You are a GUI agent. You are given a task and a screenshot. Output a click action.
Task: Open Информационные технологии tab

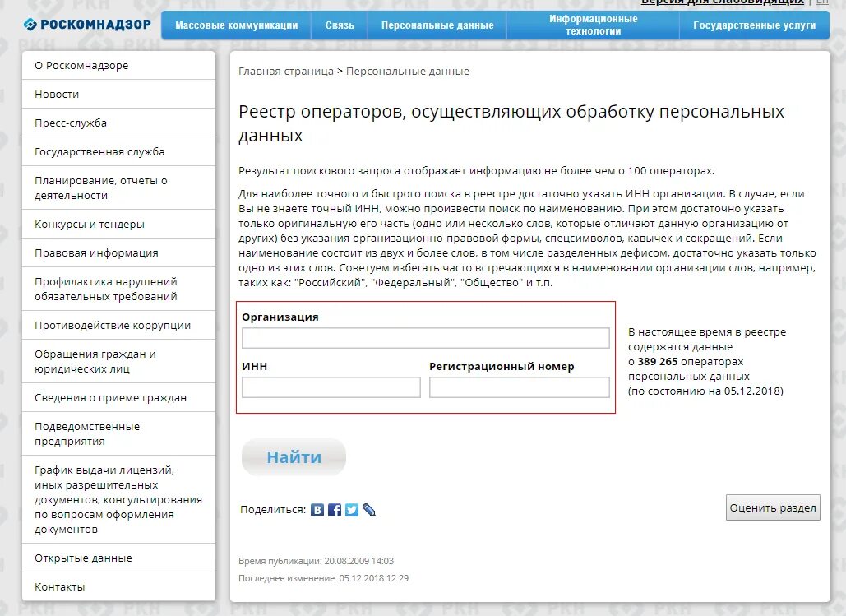tap(593, 25)
